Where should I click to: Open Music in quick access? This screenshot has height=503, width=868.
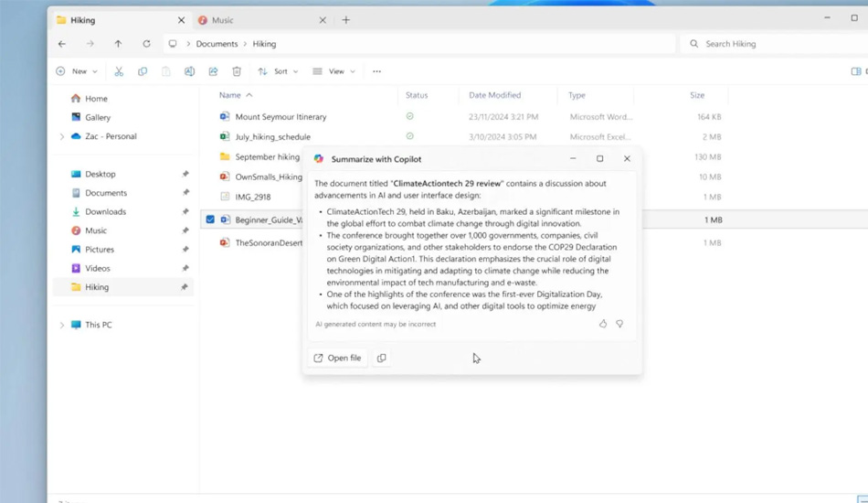pyautogui.click(x=89, y=230)
